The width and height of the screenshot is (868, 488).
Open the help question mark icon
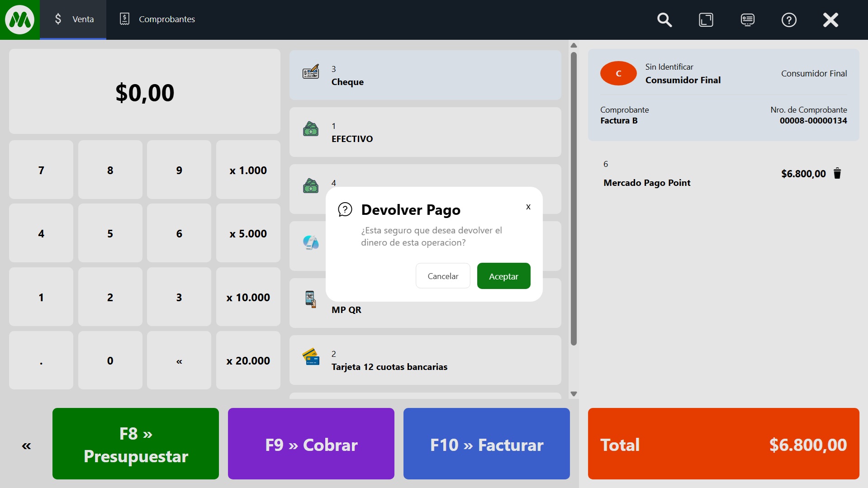[789, 20]
